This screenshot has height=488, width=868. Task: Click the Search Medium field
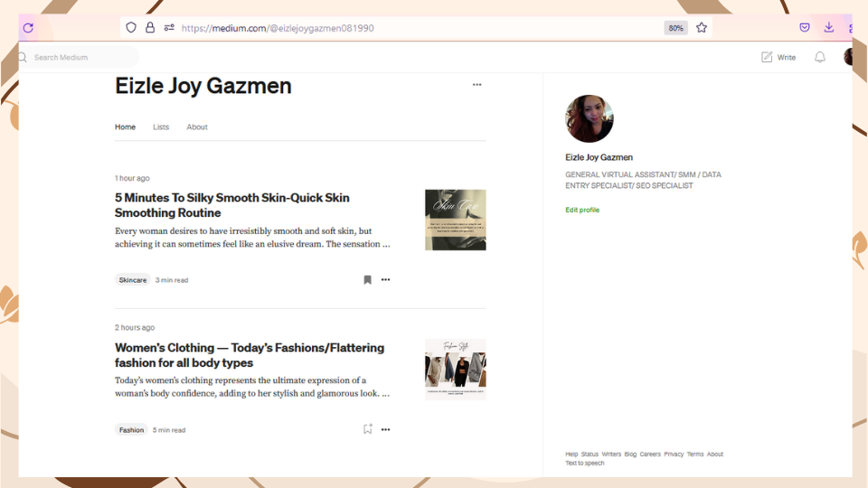(79, 57)
